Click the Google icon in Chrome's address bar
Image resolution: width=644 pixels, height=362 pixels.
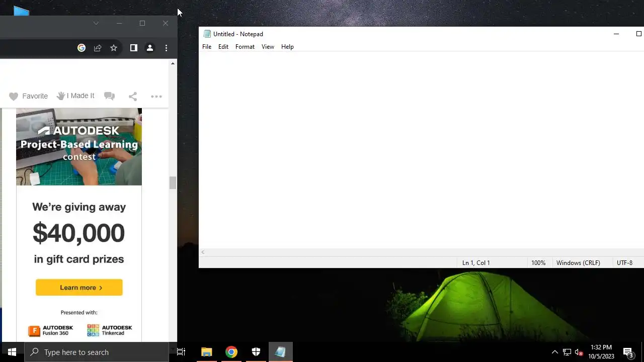82,48
